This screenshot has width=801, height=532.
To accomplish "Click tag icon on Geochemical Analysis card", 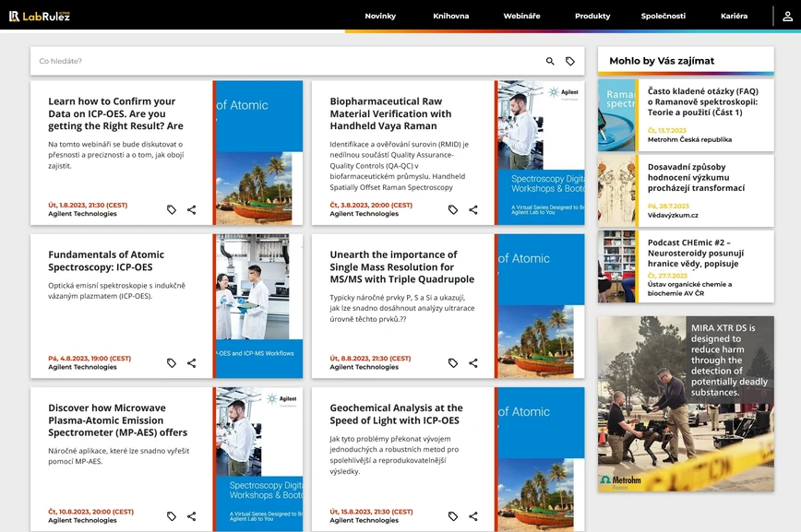I will tap(453, 516).
